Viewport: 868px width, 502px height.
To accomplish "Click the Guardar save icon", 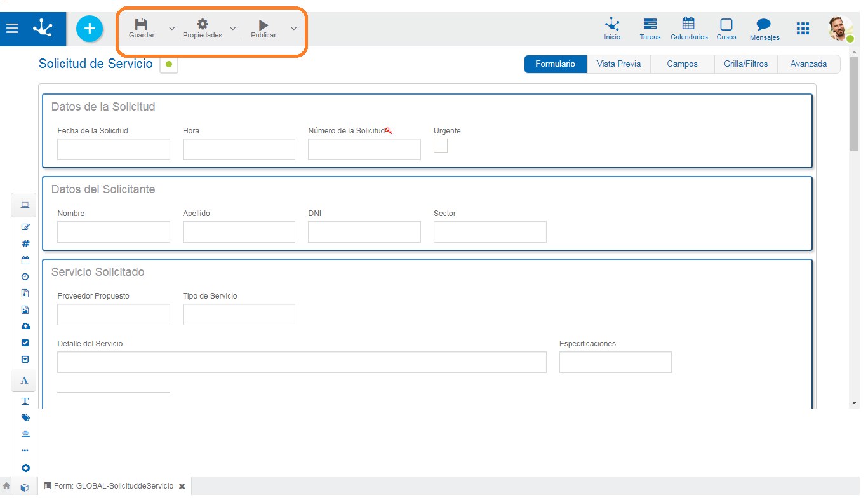I will point(142,29).
